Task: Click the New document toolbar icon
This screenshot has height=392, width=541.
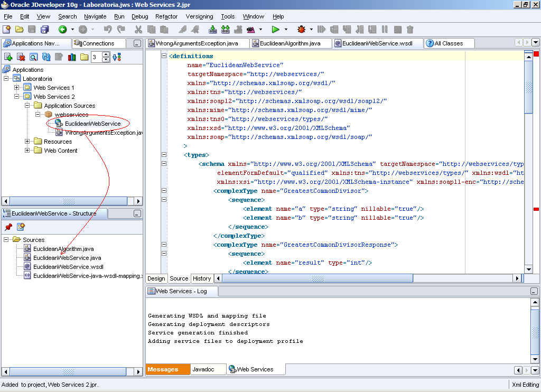Action: click(x=6, y=30)
